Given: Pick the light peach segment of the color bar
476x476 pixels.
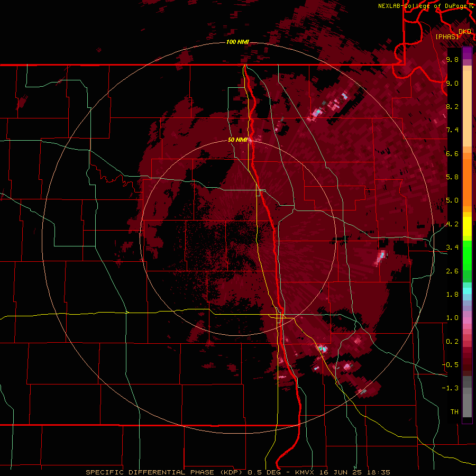Looking at the screenshot, I should pyautogui.click(x=467, y=109).
